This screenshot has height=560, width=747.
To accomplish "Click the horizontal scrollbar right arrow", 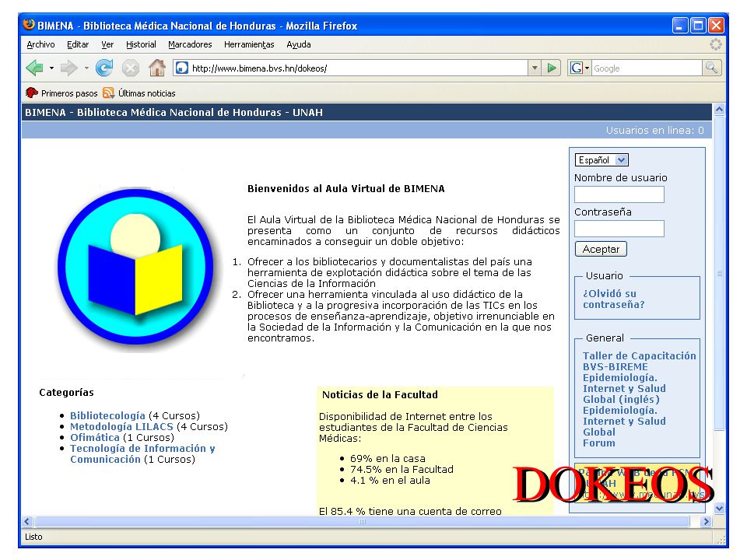I will [706, 521].
